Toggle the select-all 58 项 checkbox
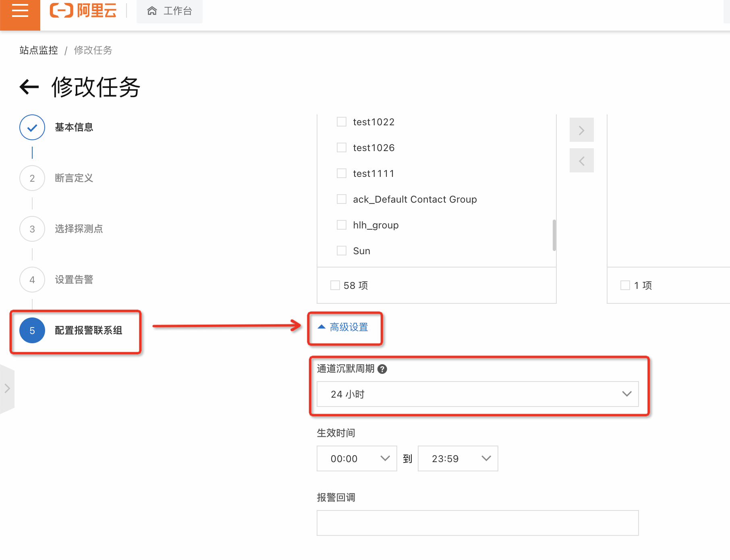The image size is (730, 560). (x=335, y=285)
